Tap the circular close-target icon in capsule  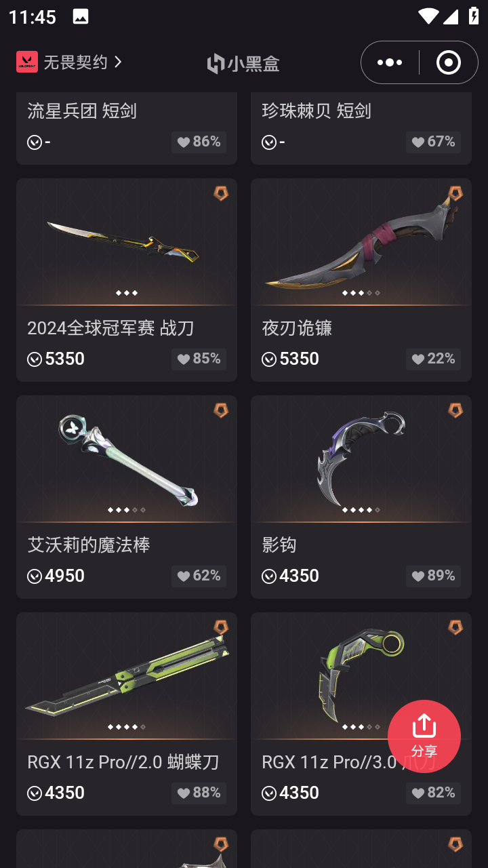point(449,62)
